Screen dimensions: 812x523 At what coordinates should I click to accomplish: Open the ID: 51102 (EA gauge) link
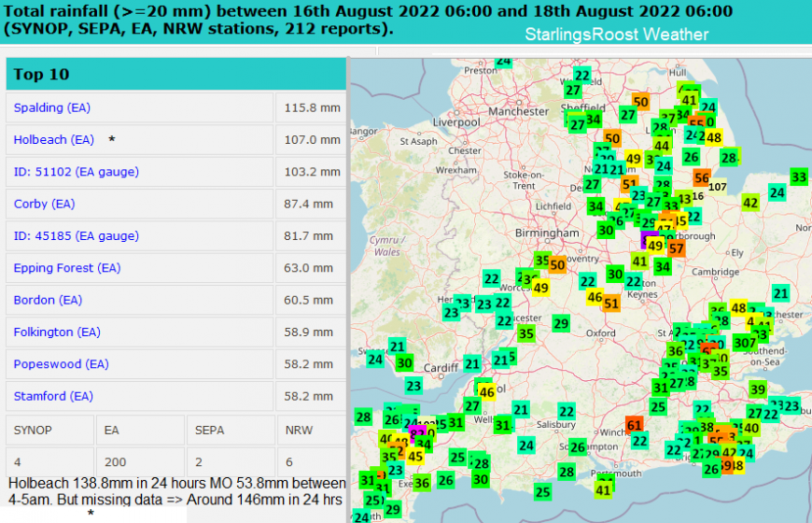point(77,172)
